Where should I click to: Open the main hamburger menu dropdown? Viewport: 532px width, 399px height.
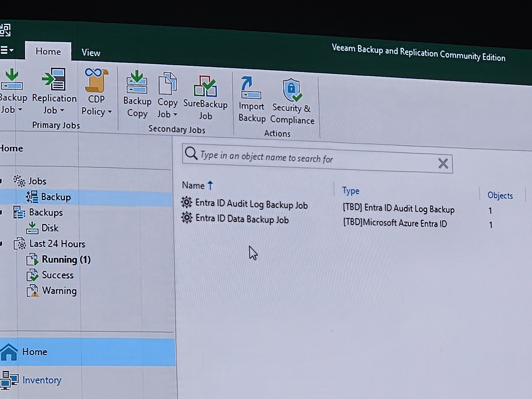coord(7,50)
